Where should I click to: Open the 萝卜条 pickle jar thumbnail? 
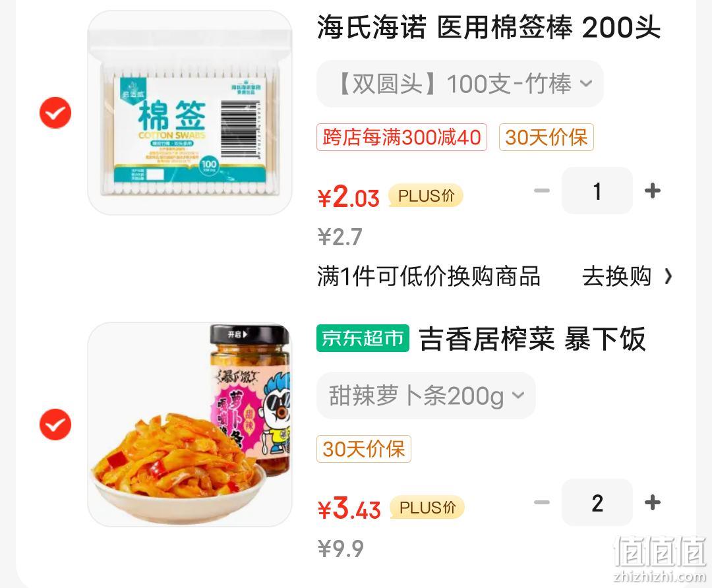tap(190, 425)
